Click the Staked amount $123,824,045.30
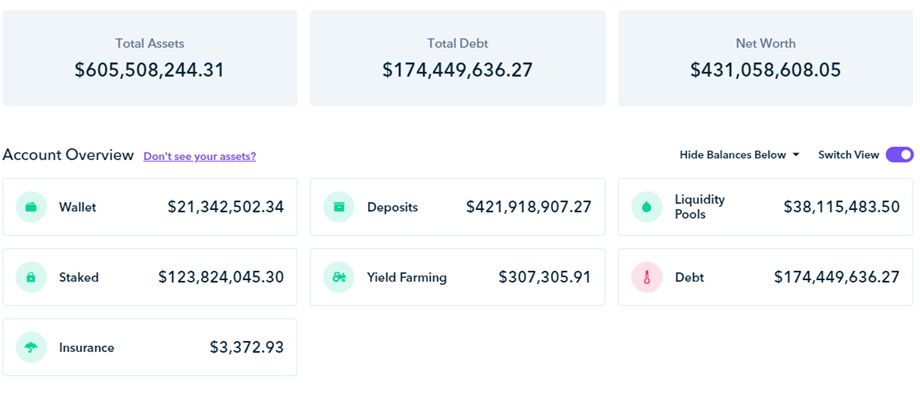 [221, 277]
